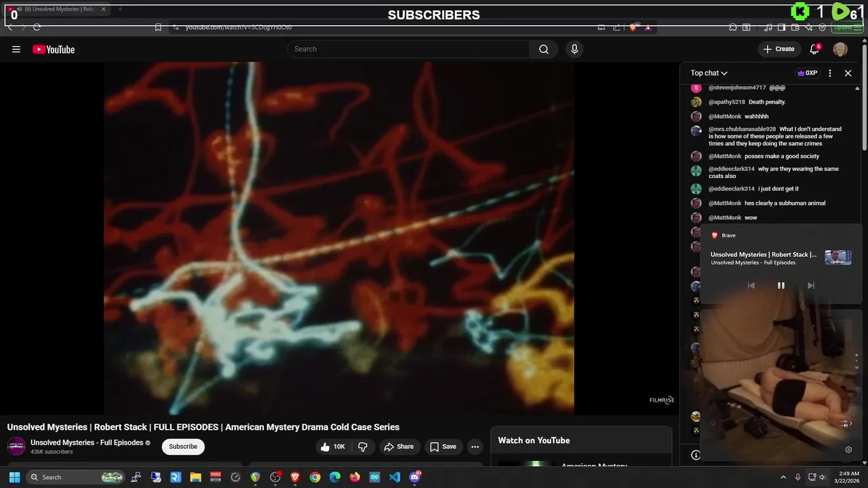868x488 pixels.
Task: Select the Unsolved Mysteries browser tab
Action: click(57, 9)
